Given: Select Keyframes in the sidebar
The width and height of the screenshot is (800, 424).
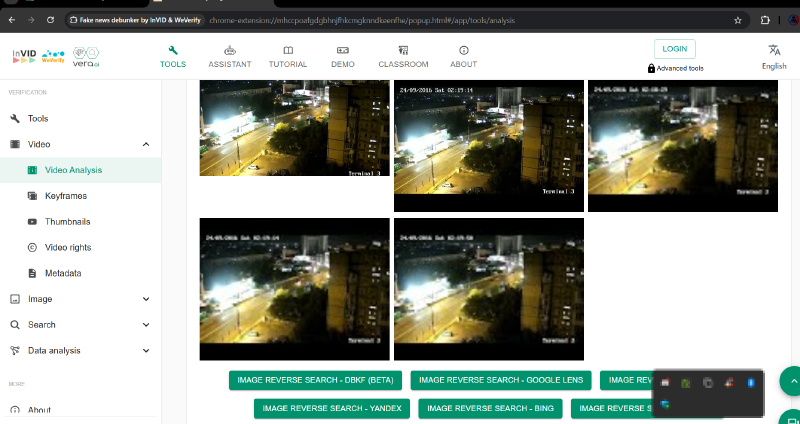Looking at the screenshot, I should 67,196.
